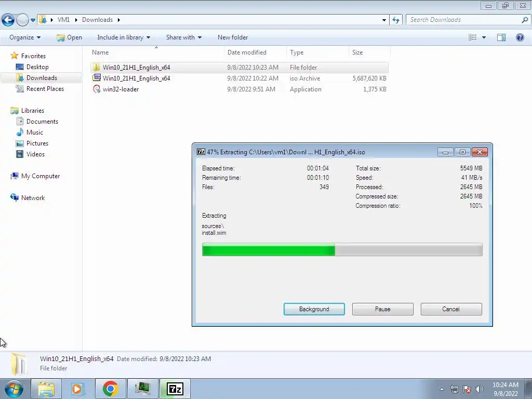Open Google Chrome from the taskbar
Image resolution: width=532 pixels, height=399 pixels.
tap(110, 389)
